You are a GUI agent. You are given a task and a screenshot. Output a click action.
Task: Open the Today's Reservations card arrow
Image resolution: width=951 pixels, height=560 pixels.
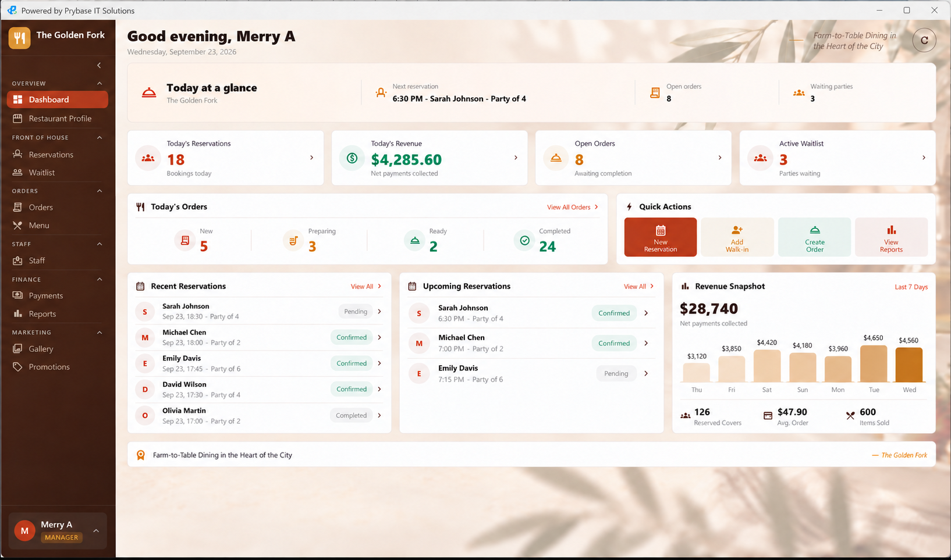click(311, 158)
